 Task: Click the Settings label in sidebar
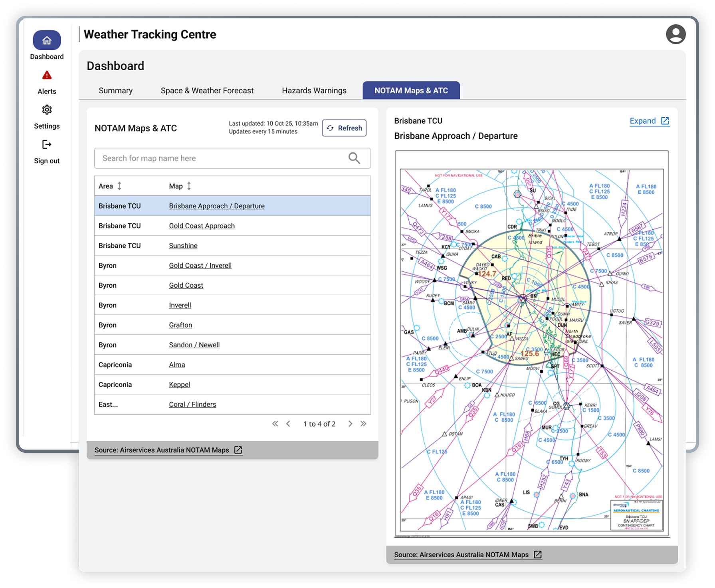(x=47, y=126)
